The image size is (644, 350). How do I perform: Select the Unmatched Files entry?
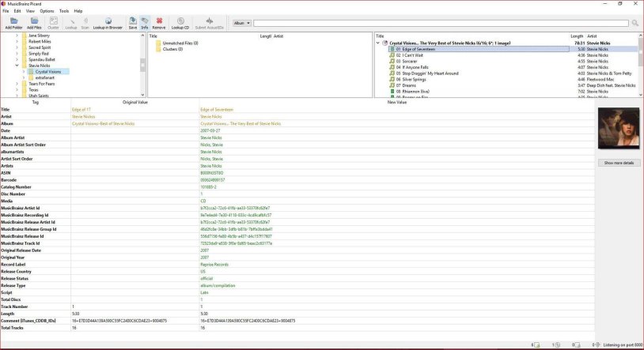(180, 43)
